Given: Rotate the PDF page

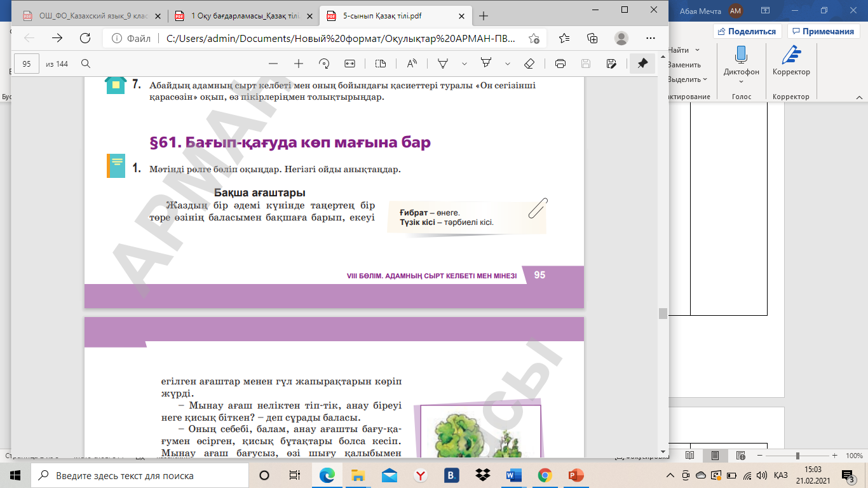Looking at the screenshot, I should tap(324, 64).
